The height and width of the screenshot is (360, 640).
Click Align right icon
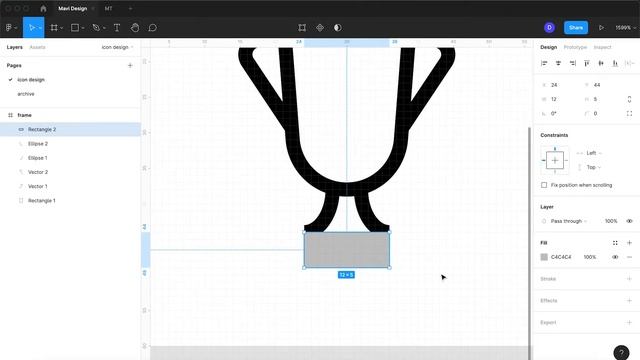[x=573, y=63]
